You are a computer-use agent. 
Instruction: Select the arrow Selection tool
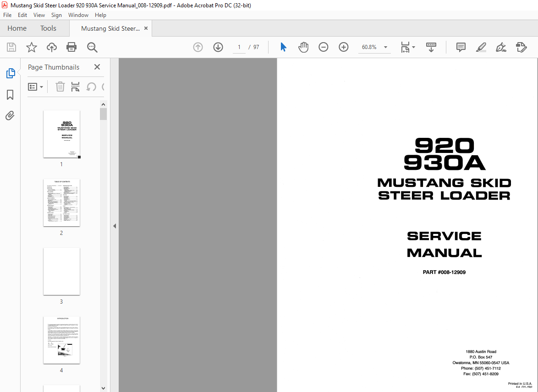pyautogui.click(x=283, y=47)
